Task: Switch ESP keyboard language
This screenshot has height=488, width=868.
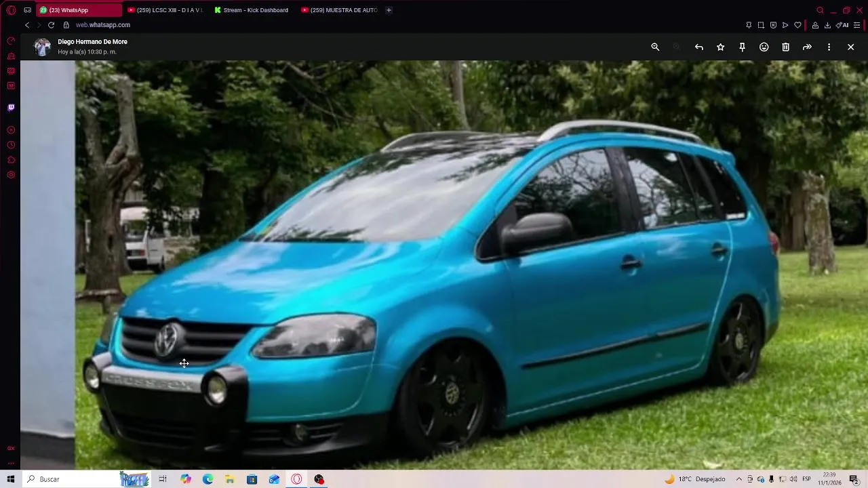Action: click(807, 479)
